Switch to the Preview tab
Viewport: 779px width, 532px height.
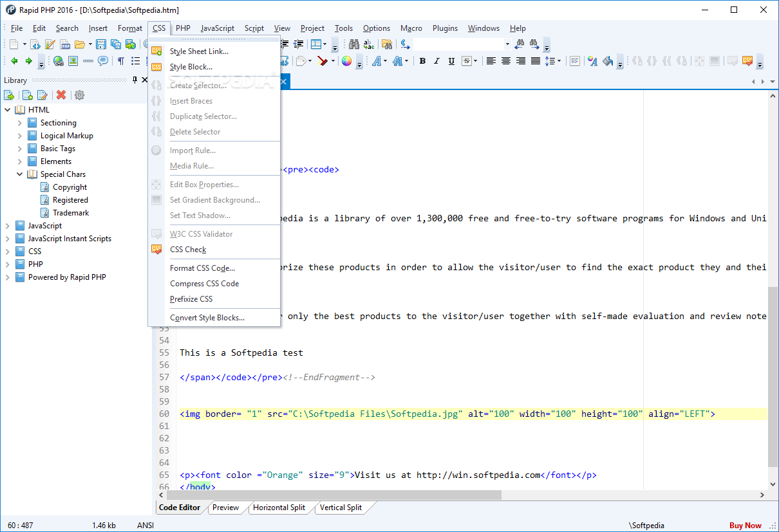[x=225, y=508]
